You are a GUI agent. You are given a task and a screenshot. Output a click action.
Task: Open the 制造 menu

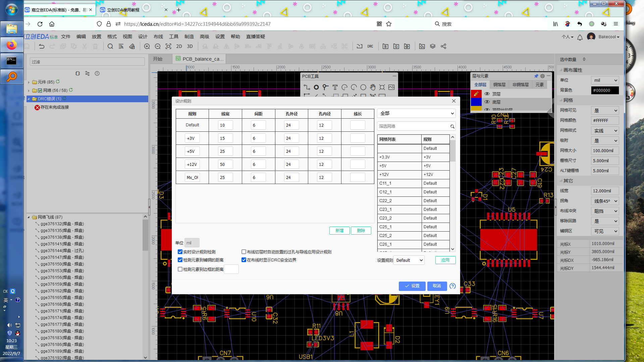(189, 37)
